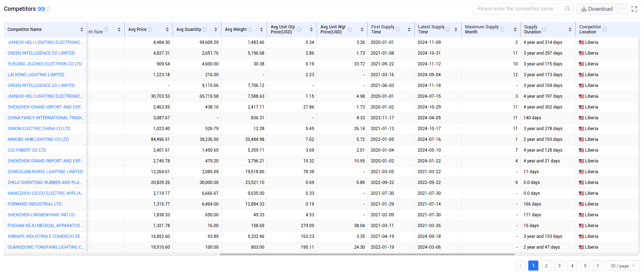Click info icon beside Avg.Unit Wgt Price
The image size is (644, 272).
[x=350, y=29]
